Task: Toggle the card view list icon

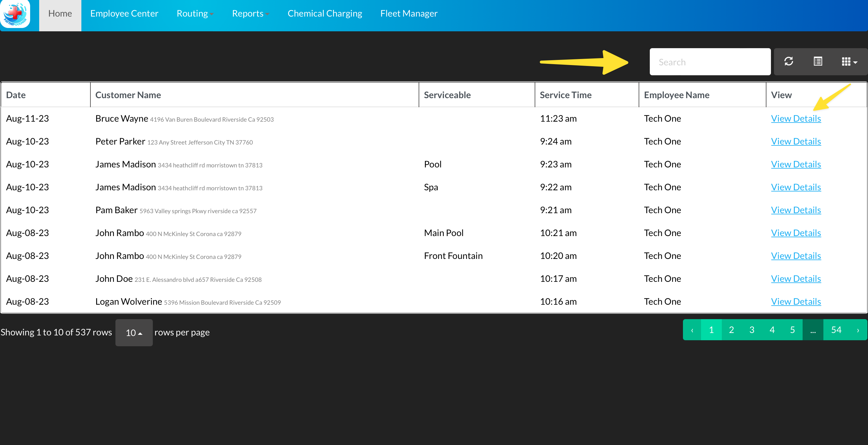Action: [818, 62]
